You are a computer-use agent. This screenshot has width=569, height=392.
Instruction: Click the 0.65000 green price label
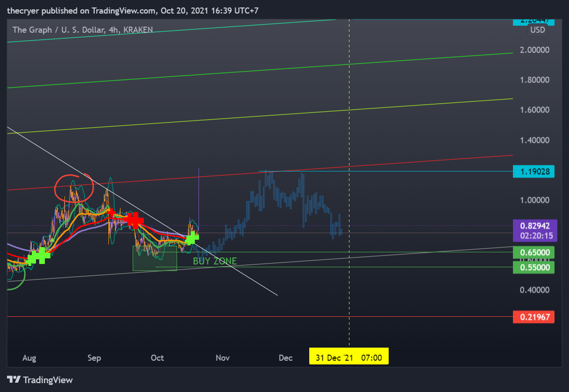click(533, 253)
